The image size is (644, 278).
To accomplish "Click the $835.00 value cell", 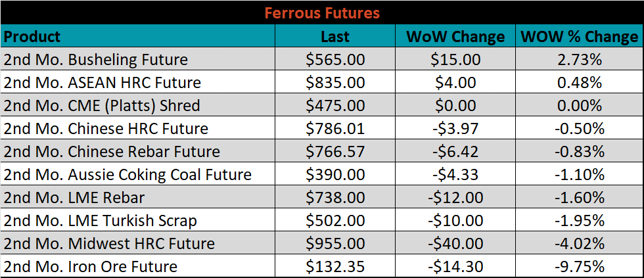I will click(335, 82).
